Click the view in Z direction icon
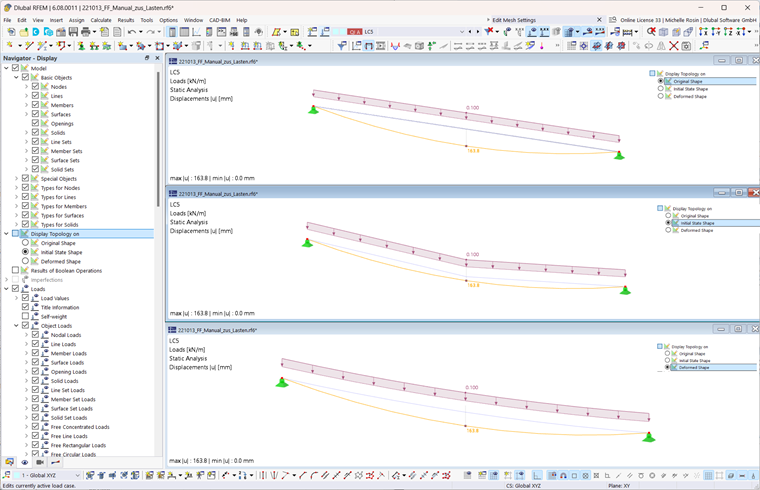This screenshot has height=490, width=760. 728,32
